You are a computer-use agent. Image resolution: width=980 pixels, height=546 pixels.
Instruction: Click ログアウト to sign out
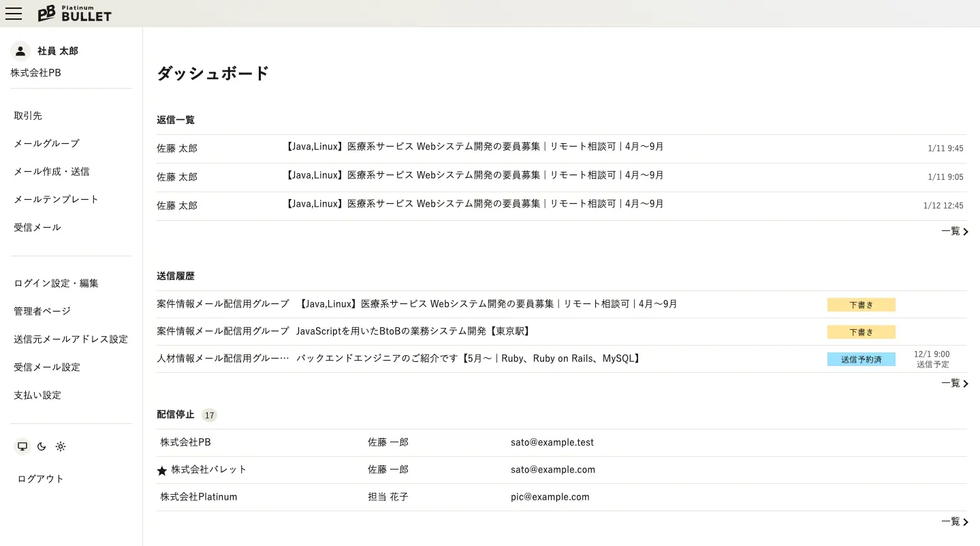click(x=41, y=479)
